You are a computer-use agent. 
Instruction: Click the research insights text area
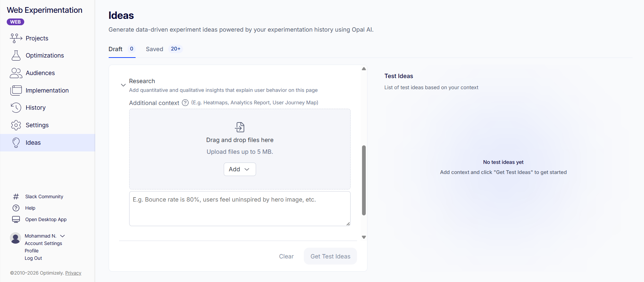click(x=240, y=209)
